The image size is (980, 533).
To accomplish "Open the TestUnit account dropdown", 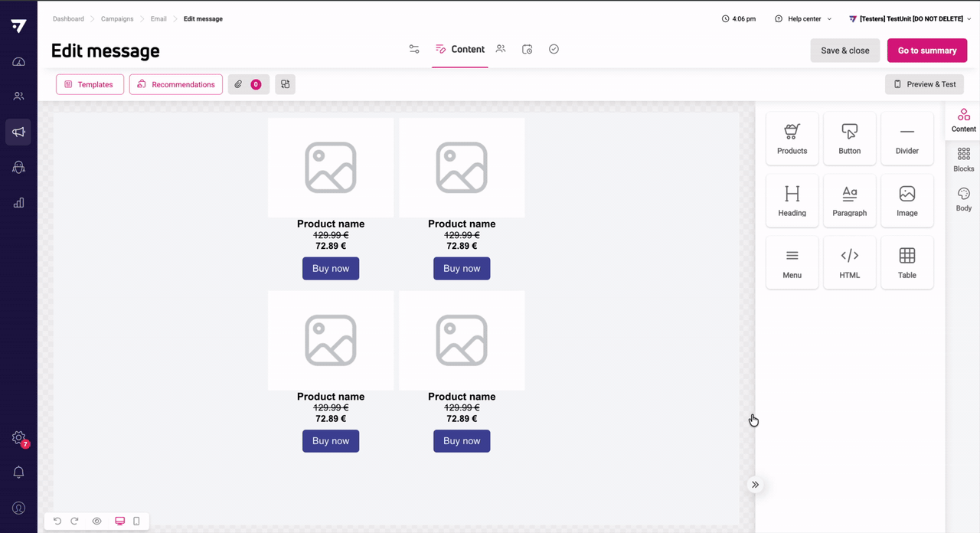I will 910,19.
